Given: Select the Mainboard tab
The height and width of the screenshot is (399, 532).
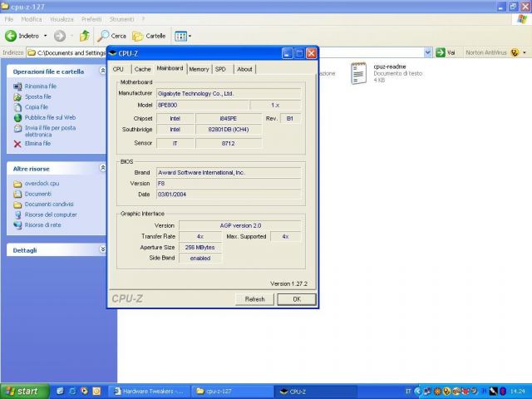Looking at the screenshot, I should coord(170,68).
